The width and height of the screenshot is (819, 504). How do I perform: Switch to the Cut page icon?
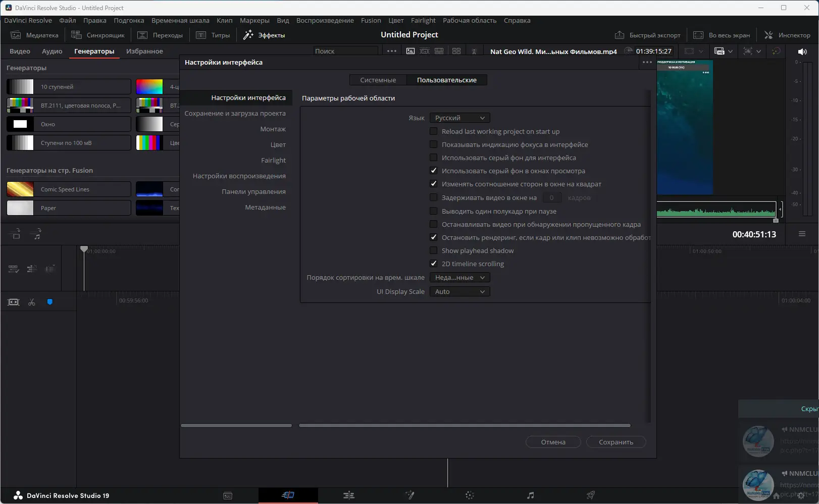[288, 495]
